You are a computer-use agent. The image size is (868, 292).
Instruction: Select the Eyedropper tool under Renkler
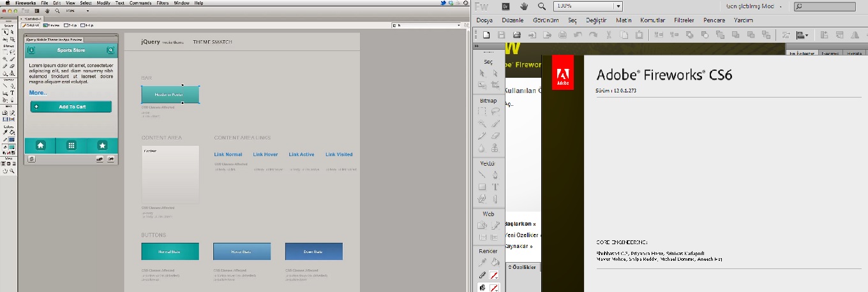tap(482, 262)
